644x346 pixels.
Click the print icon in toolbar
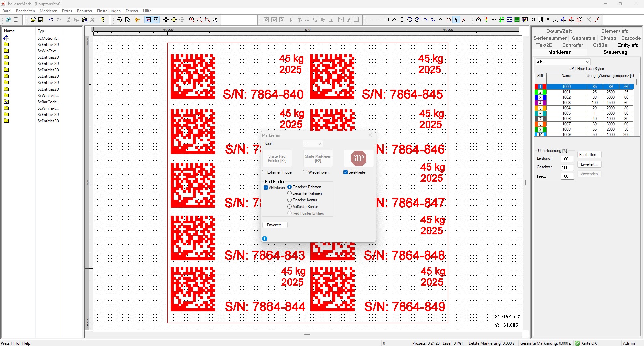(x=119, y=20)
